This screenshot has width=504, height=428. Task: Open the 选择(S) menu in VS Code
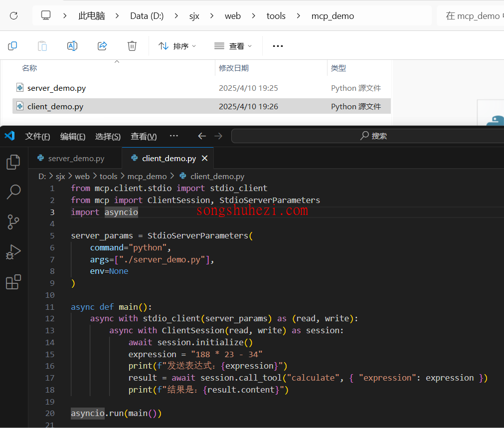(108, 136)
